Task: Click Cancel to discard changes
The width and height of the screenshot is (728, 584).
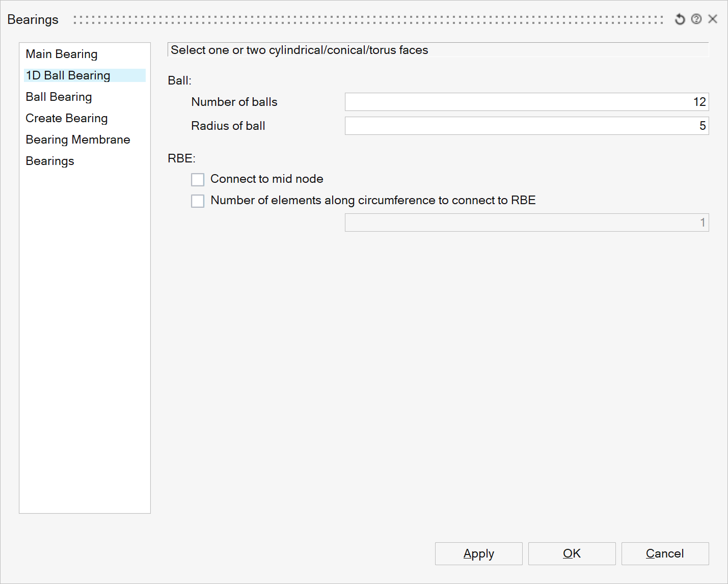Action: tap(665, 553)
